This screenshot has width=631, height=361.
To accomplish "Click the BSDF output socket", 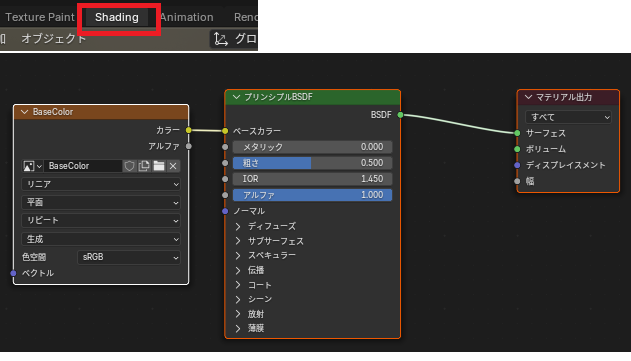I will [400, 115].
